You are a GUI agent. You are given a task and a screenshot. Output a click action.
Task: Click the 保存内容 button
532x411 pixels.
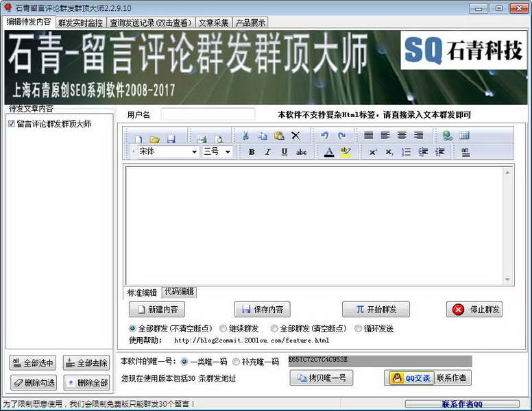click(x=263, y=309)
